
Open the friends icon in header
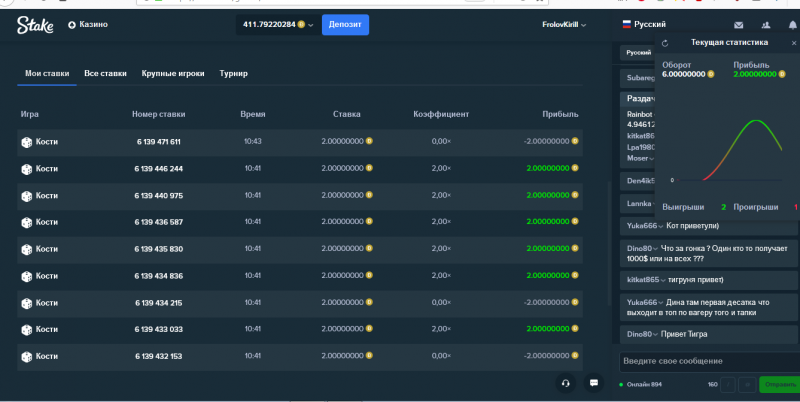(766, 24)
